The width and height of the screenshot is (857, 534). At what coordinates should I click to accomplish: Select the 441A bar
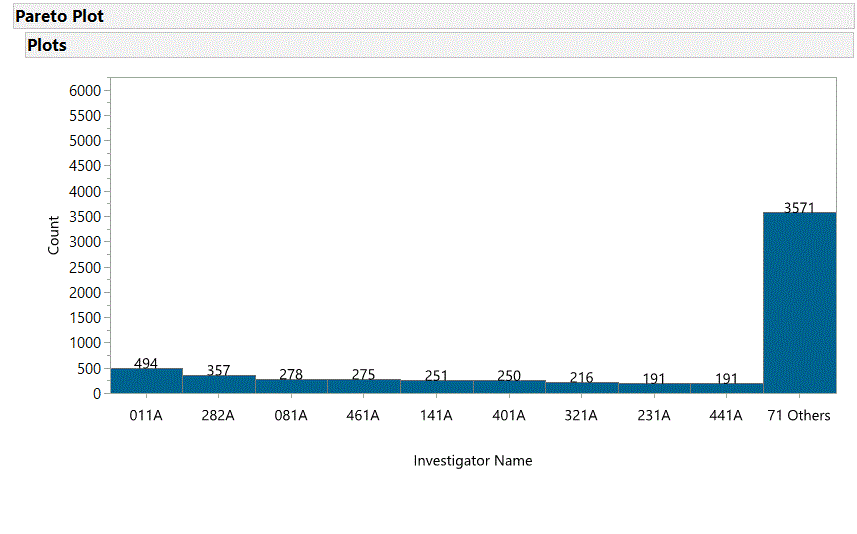click(727, 388)
